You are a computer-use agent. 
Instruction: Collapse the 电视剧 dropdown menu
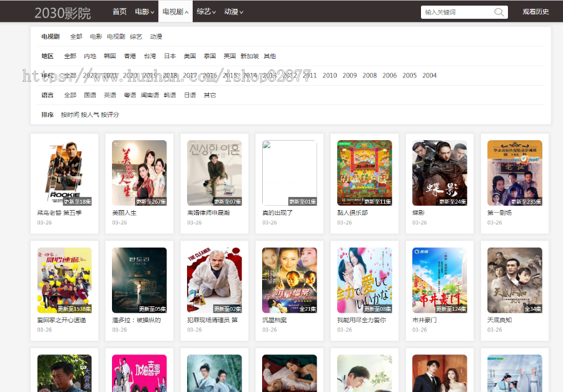pos(175,11)
